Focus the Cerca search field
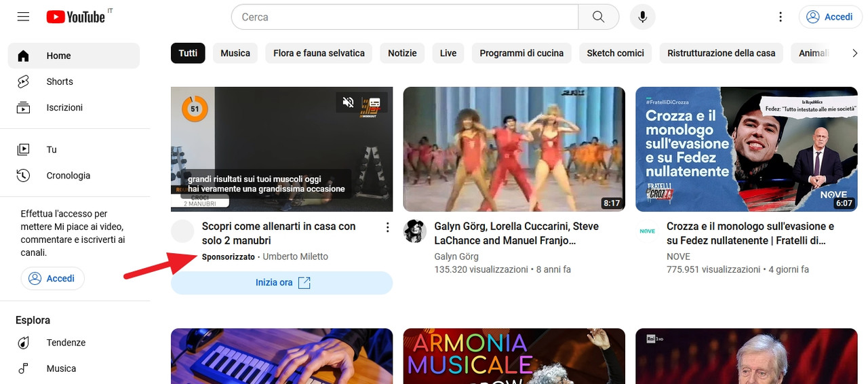 pyautogui.click(x=405, y=17)
